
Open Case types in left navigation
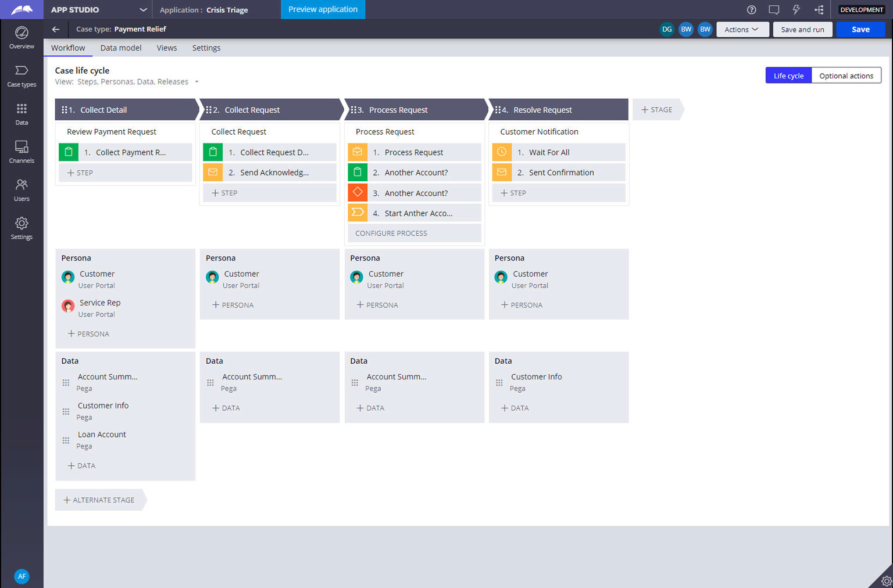[22, 76]
